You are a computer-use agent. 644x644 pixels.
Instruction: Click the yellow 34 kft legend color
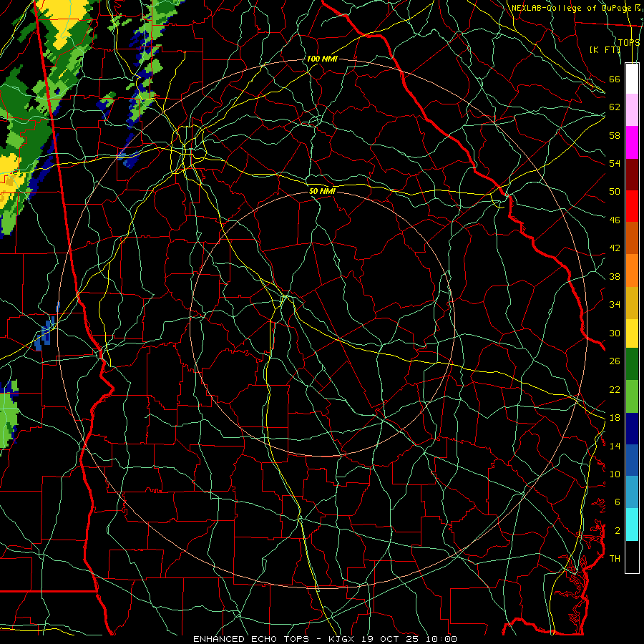[x=632, y=333]
